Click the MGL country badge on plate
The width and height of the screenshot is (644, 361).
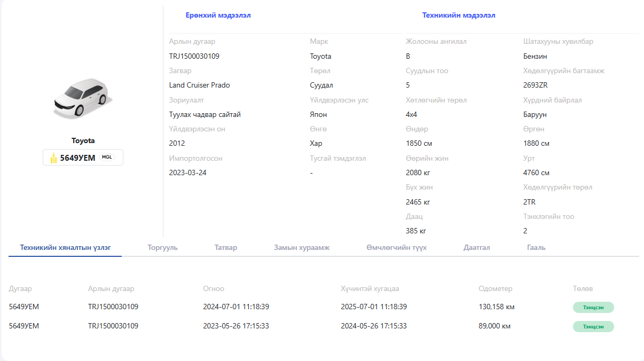107,157
